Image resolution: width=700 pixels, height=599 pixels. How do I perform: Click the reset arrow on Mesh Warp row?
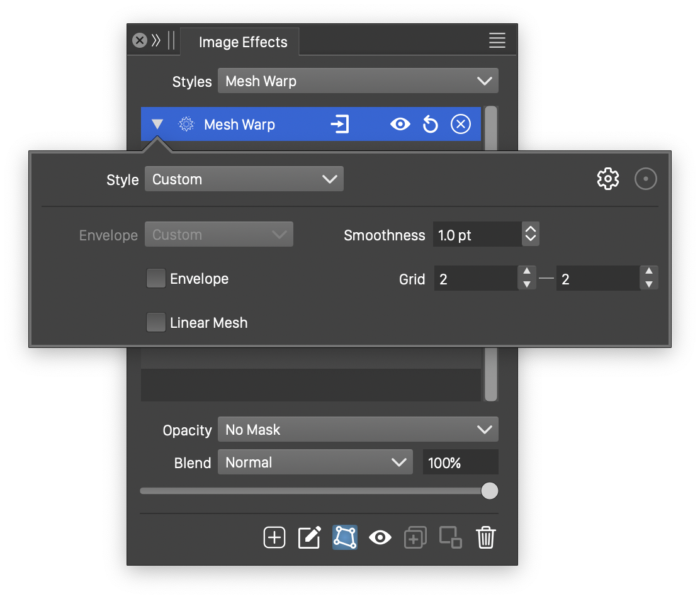(430, 125)
